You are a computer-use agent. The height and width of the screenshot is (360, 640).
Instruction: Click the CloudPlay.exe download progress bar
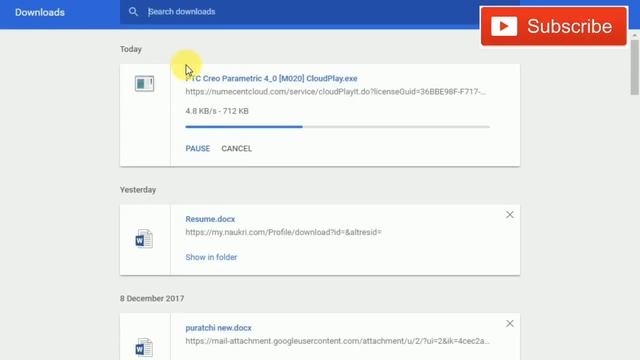[x=338, y=127]
